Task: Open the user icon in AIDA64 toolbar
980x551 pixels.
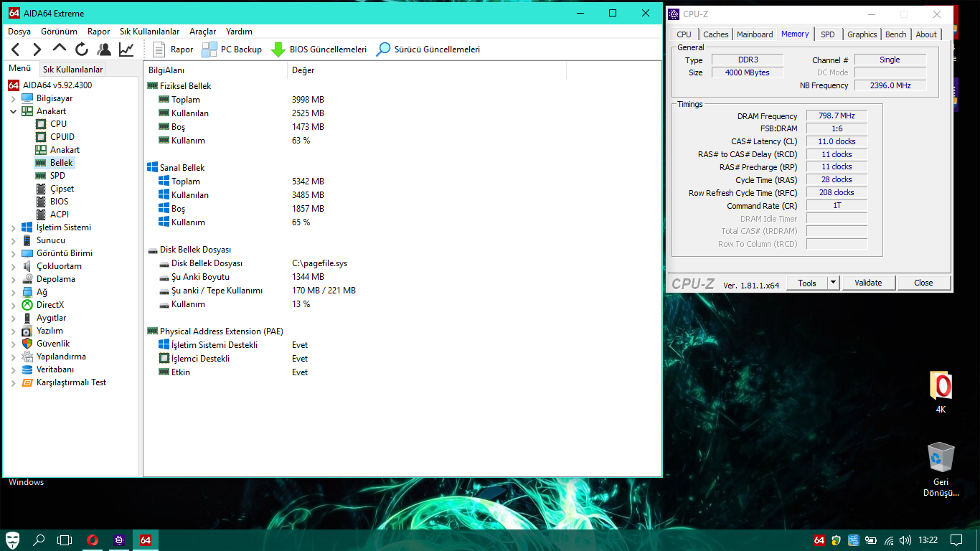Action: pyautogui.click(x=104, y=50)
